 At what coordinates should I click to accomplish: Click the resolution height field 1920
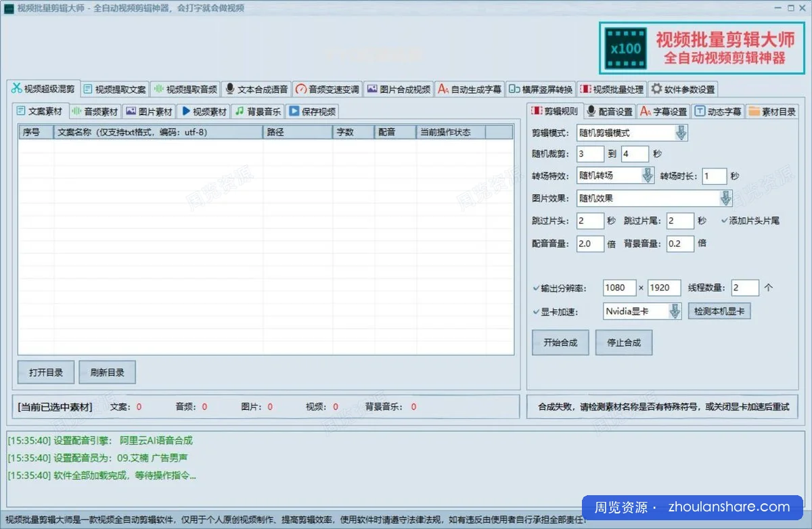(x=664, y=287)
